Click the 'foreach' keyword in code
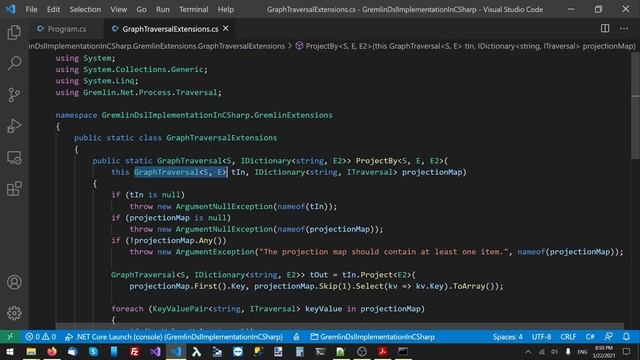Screen dimensions: 640x360 (x=127, y=309)
